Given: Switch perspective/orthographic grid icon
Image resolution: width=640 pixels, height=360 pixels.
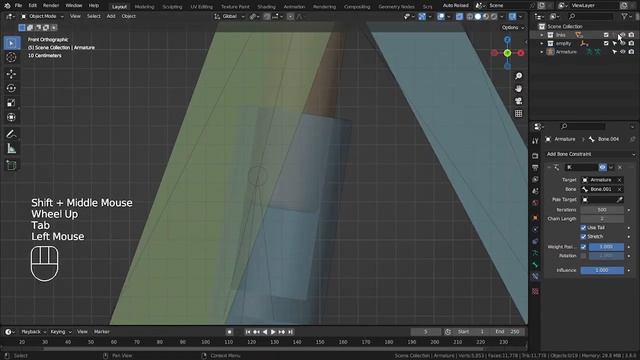Looking at the screenshot, I should pos(518,113).
